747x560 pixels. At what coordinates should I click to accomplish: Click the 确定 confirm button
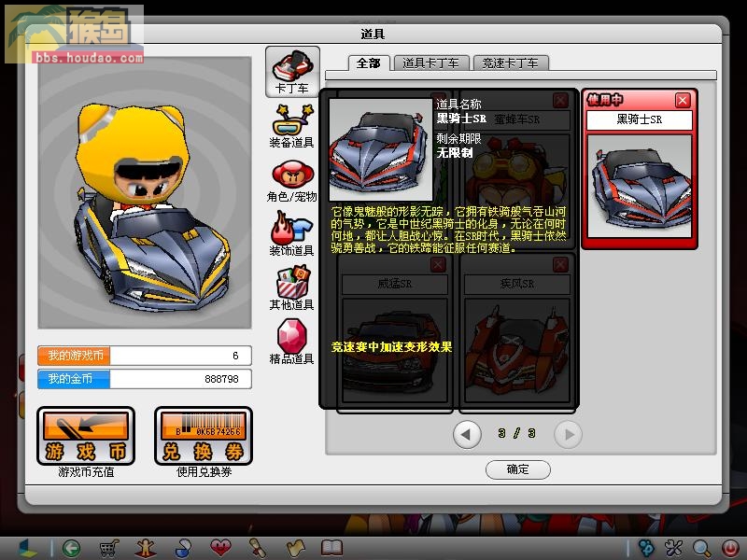click(x=518, y=469)
